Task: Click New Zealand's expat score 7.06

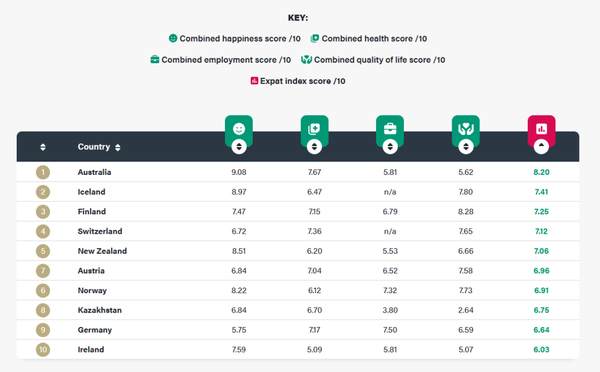Action: click(x=541, y=251)
